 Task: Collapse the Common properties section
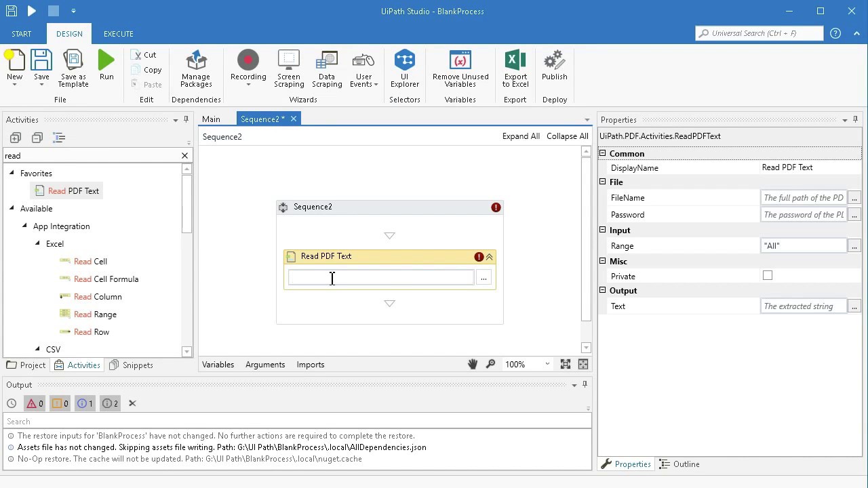click(602, 154)
